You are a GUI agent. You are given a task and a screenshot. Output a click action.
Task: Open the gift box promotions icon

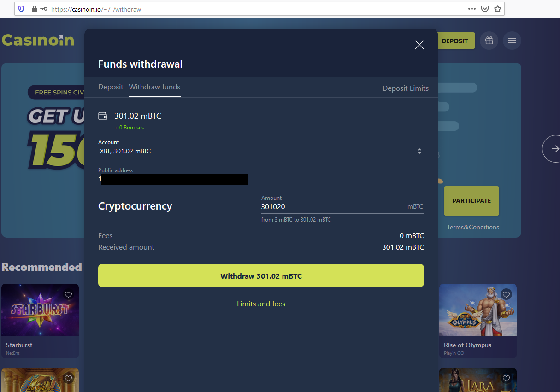point(489,41)
